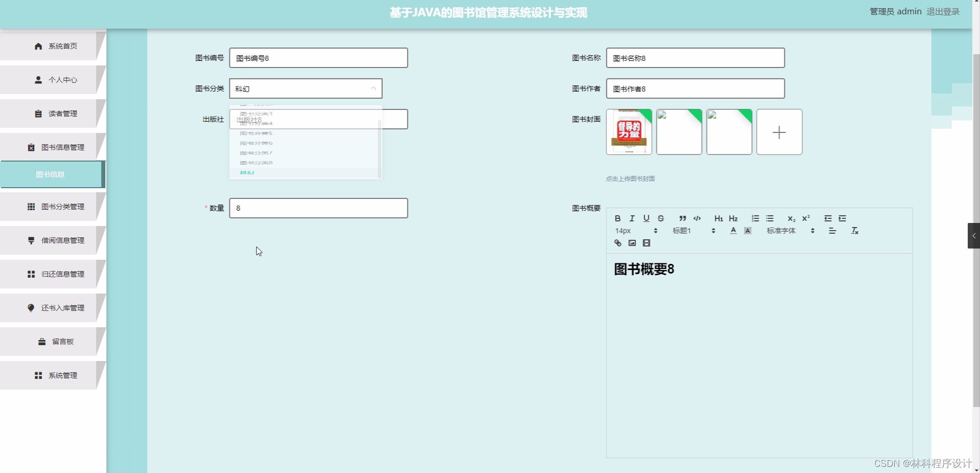Open the 标准字体 font family dropdown
Screen dimensions: 980x473
(790, 231)
